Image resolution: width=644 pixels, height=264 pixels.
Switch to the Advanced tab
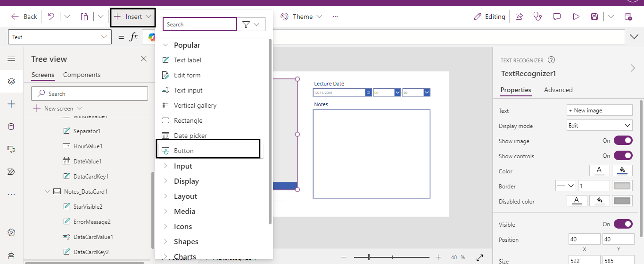pyautogui.click(x=558, y=90)
